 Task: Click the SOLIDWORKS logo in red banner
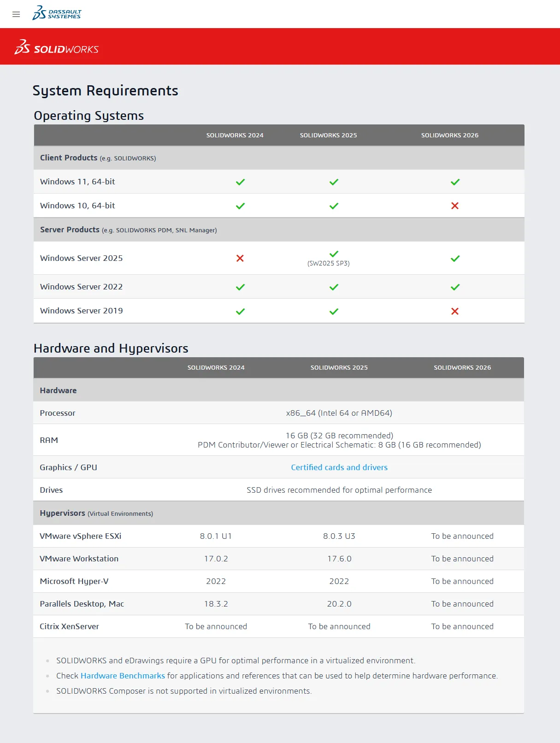click(x=56, y=47)
